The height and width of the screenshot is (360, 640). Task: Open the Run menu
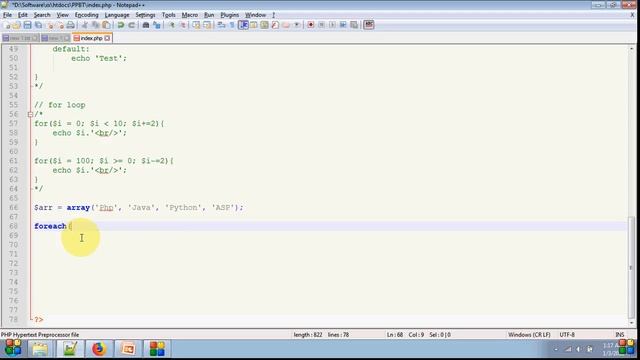point(209,15)
